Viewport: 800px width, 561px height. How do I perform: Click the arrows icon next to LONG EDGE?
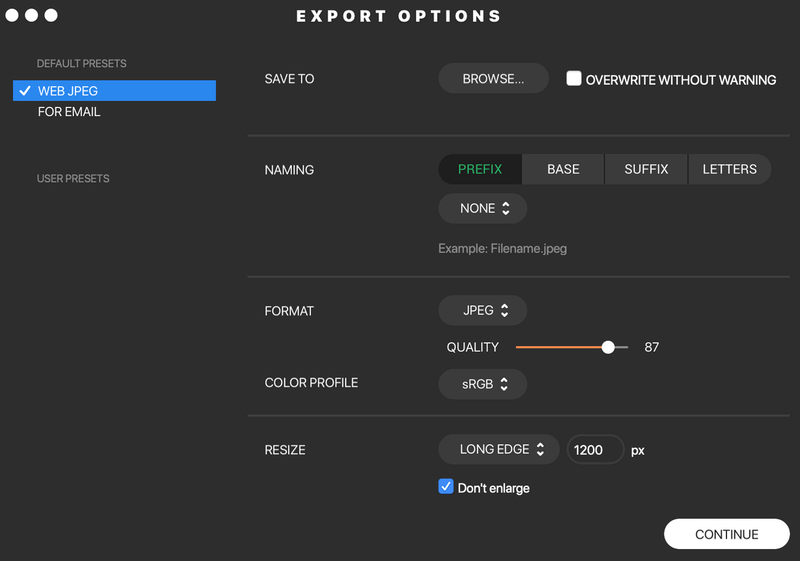tap(540, 449)
